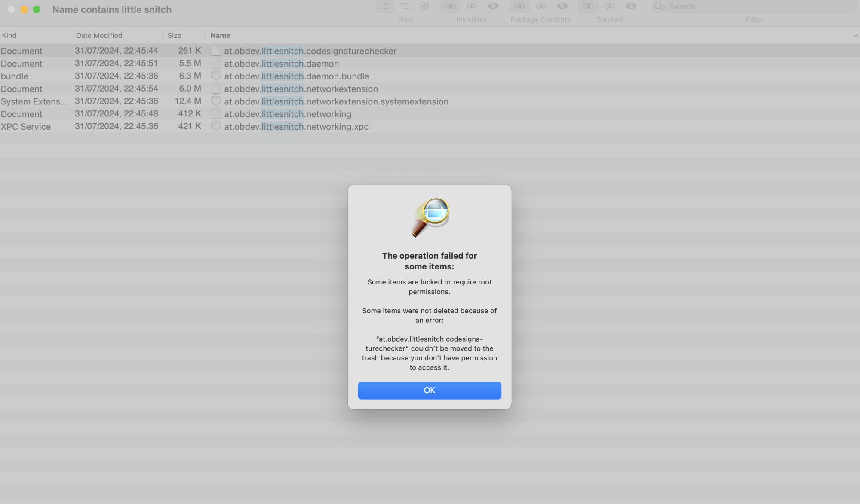Switch to hierarchical outline view

pyautogui.click(x=405, y=6)
